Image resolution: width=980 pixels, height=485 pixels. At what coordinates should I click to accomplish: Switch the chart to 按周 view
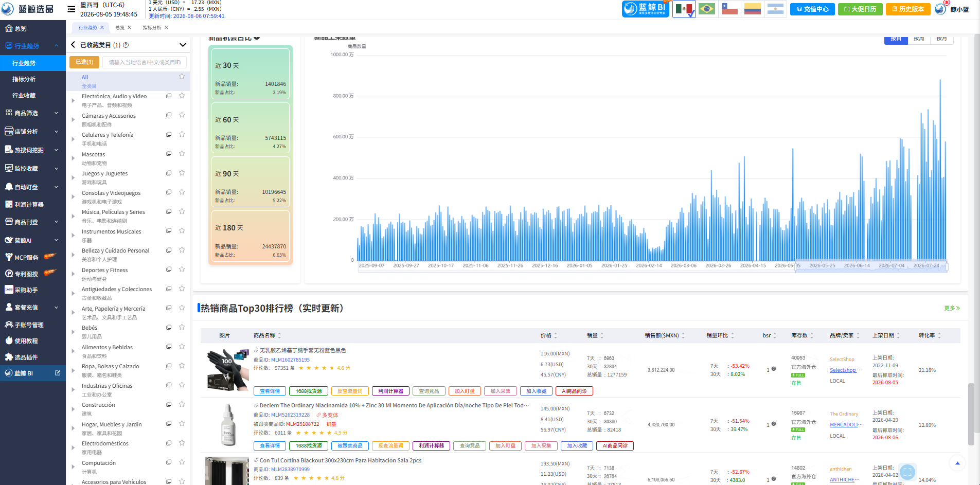[919, 39]
